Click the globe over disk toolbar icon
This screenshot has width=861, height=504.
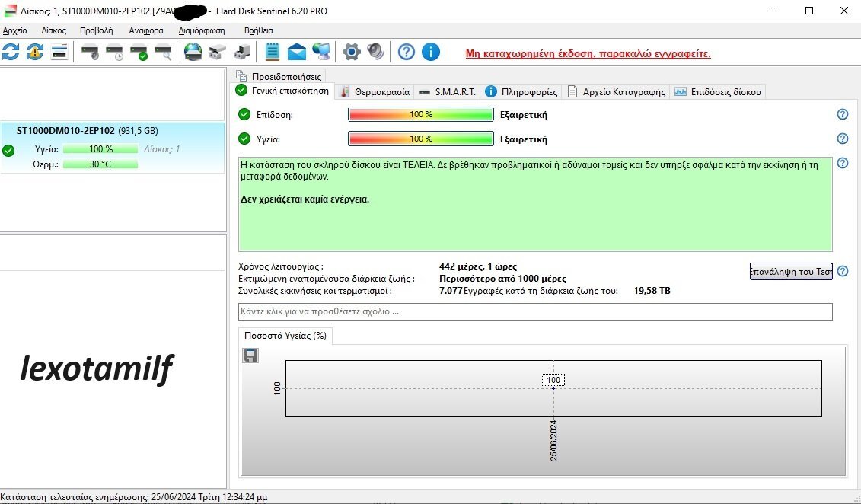coord(193,53)
